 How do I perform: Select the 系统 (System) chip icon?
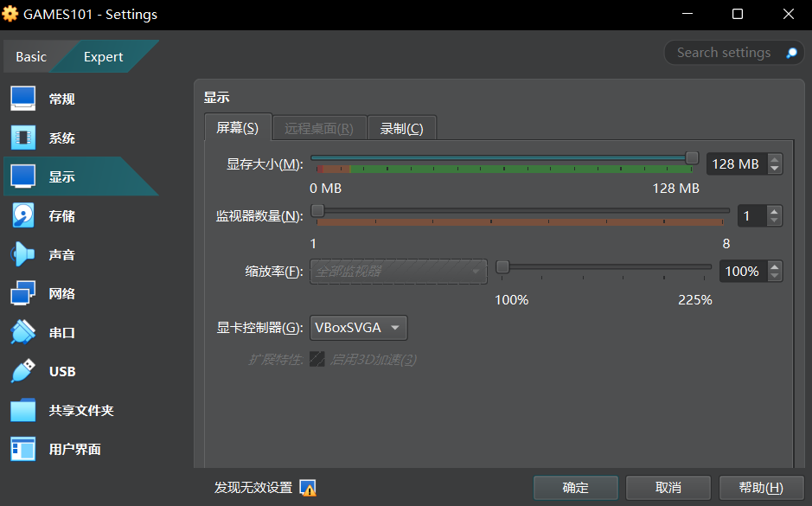click(22, 138)
